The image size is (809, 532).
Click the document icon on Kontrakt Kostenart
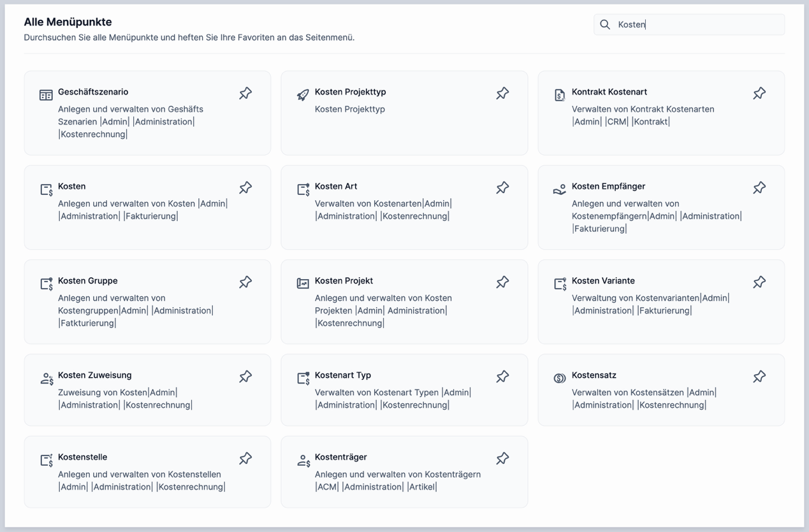(559, 94)
